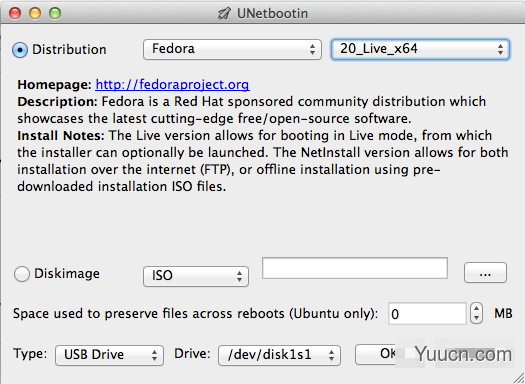Open the Fedora distribution dropdown
525x384 pixels.
click(x=232, y=49)
